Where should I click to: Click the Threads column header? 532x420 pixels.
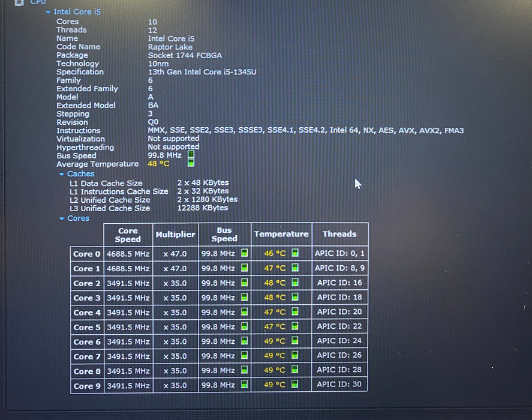click(339, 234)
